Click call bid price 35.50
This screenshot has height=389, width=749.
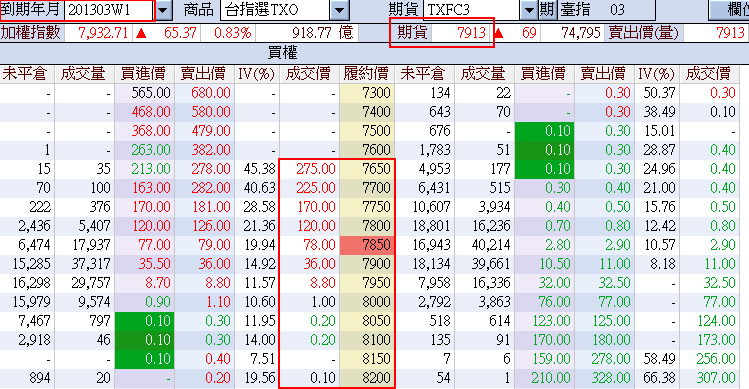pyautogui.click(x=155, y=264)
